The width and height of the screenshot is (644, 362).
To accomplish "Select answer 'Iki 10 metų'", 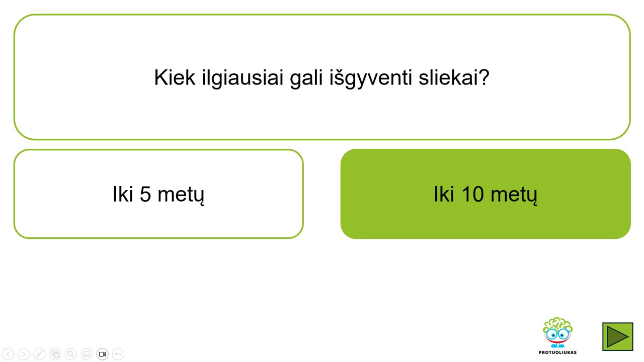I will [486, 194].
